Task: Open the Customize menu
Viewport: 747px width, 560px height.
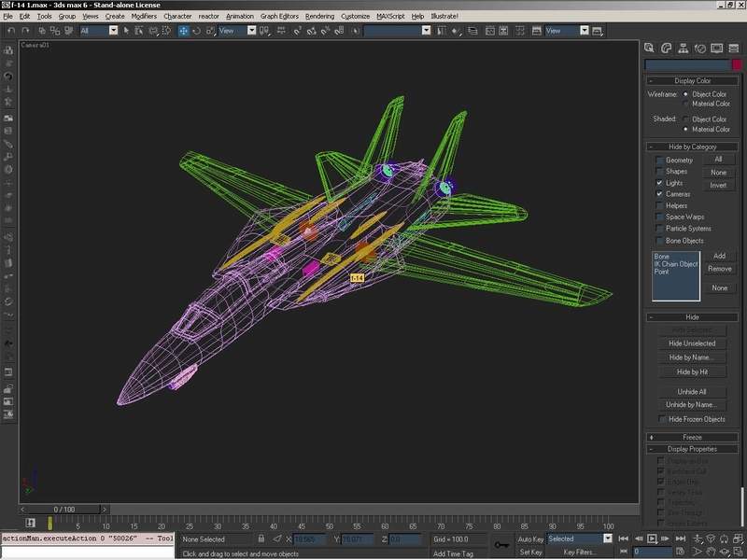Action: coord(356,16)
